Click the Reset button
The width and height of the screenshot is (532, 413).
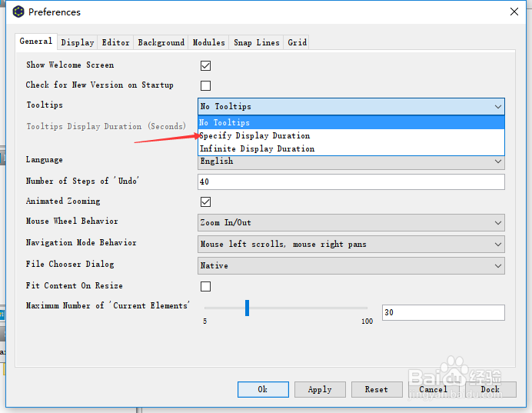377,389
